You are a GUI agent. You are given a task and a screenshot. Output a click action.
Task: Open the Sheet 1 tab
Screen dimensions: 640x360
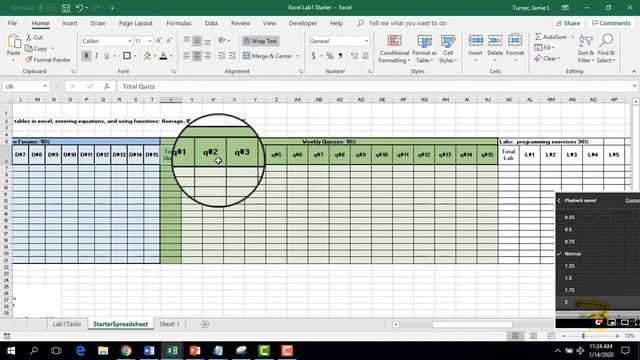coord(169,324)
